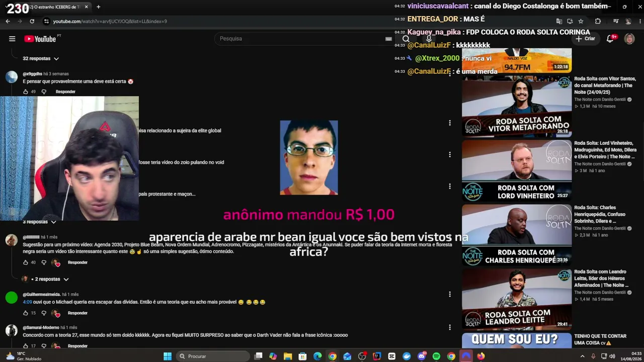
Task: Open volume control in system tray
Action: coord(612,356)
